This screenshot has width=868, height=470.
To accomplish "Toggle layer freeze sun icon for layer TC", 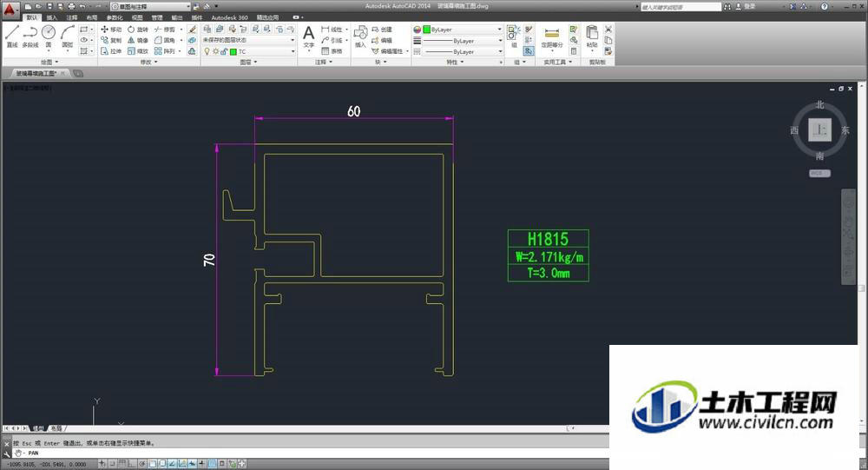I will click(215, 51).
